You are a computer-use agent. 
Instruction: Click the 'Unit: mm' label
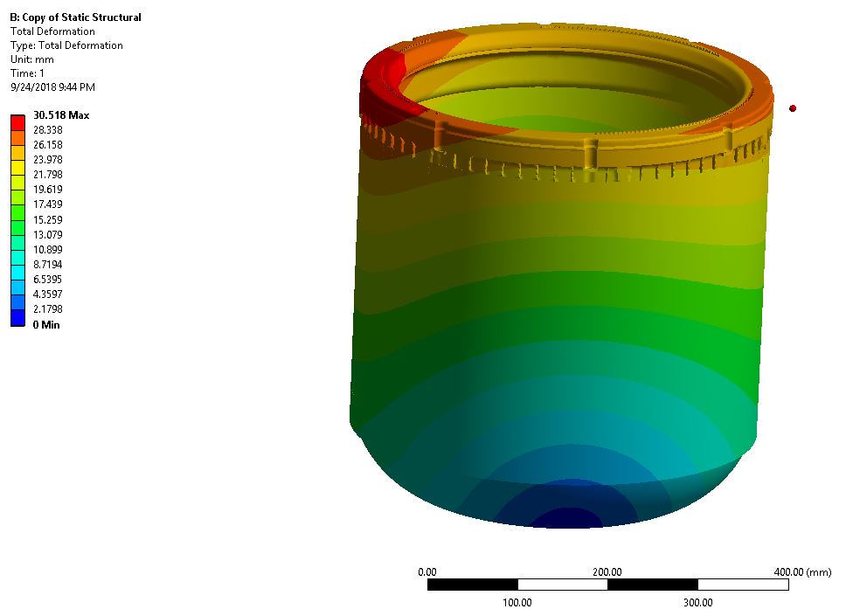point(32,59)
